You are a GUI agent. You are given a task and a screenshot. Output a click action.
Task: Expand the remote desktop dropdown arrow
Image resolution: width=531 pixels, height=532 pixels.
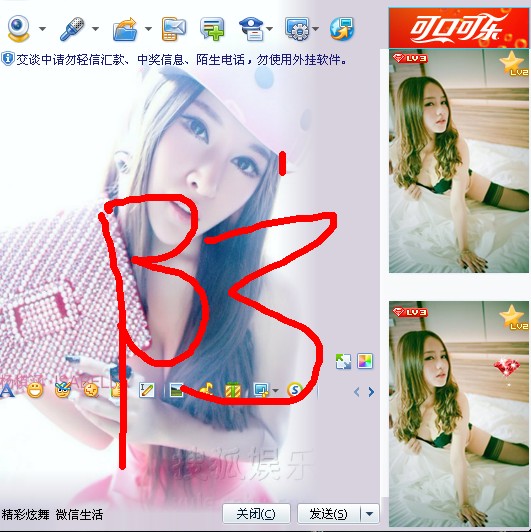coord(316,29)
